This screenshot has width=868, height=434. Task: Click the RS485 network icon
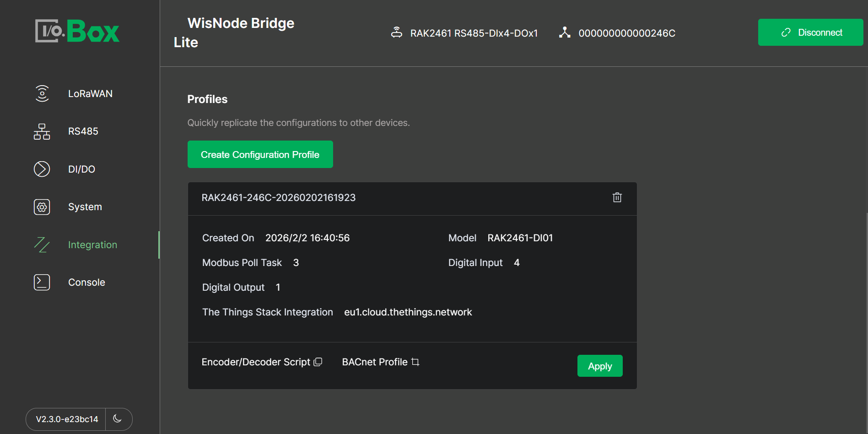click(42, 131)
